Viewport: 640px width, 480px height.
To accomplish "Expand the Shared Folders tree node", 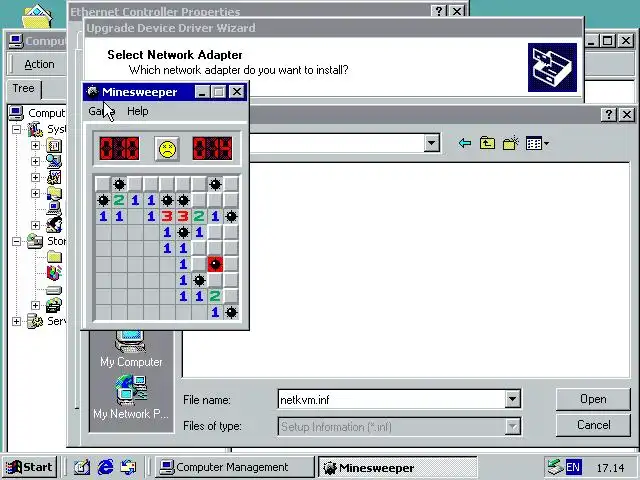I will tap(36, 193).
